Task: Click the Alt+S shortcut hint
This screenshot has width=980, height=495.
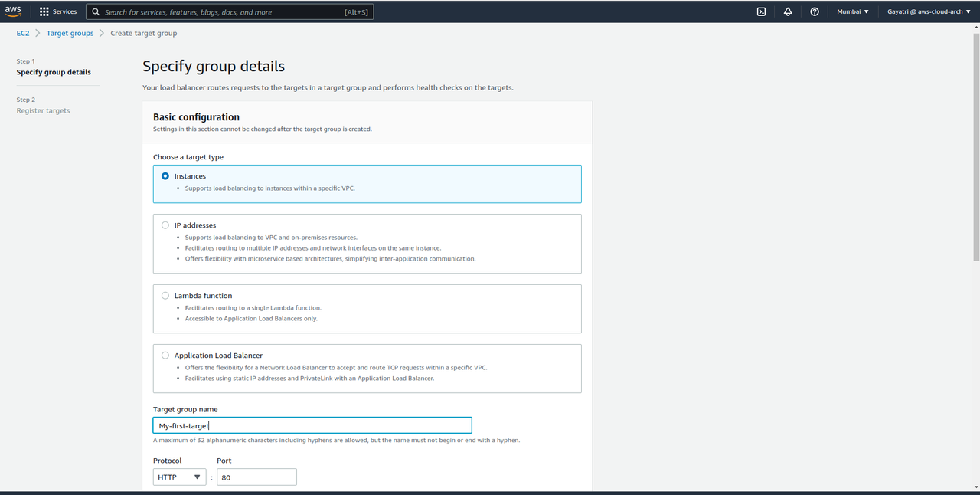Action: tap(356, 12)
